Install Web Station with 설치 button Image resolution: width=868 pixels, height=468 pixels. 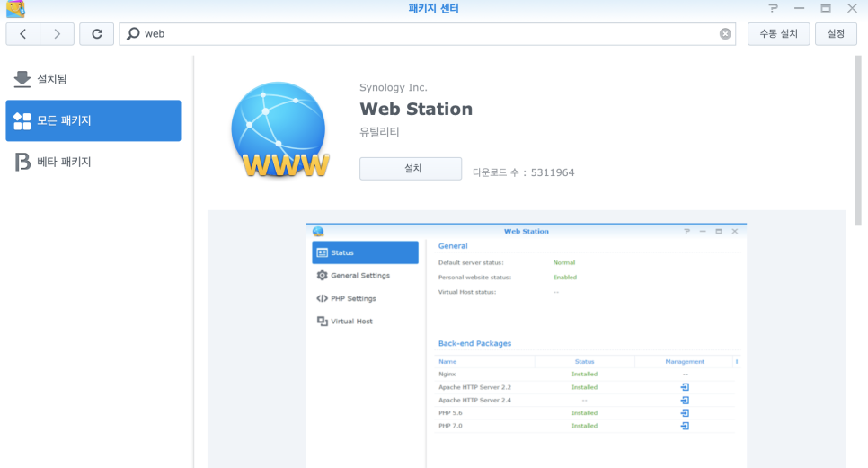point(411,168)
